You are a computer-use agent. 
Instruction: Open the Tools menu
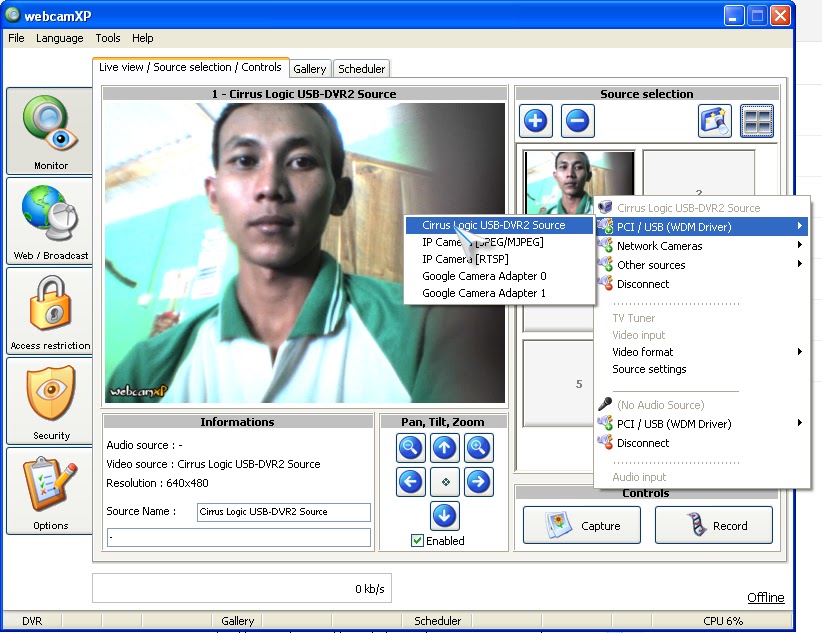(x=107, y=38)
